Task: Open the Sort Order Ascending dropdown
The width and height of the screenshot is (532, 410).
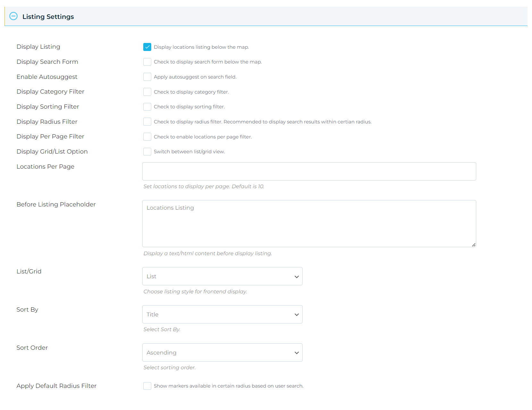Action: [222, 353]
